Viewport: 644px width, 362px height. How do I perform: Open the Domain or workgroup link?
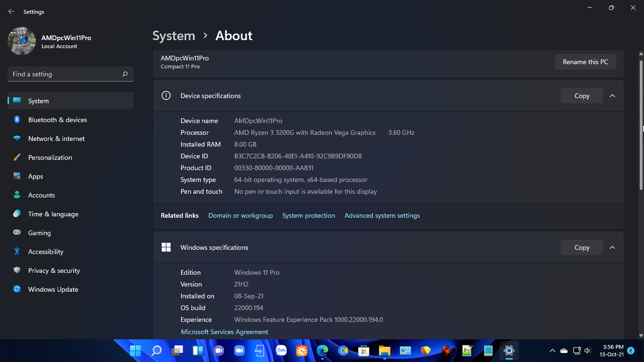[x=240, y=215]
